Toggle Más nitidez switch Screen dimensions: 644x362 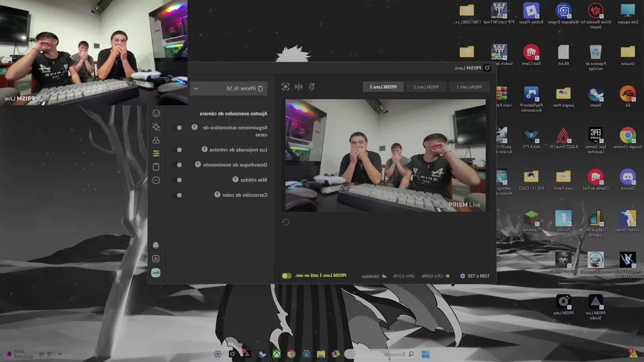[179, 179]
